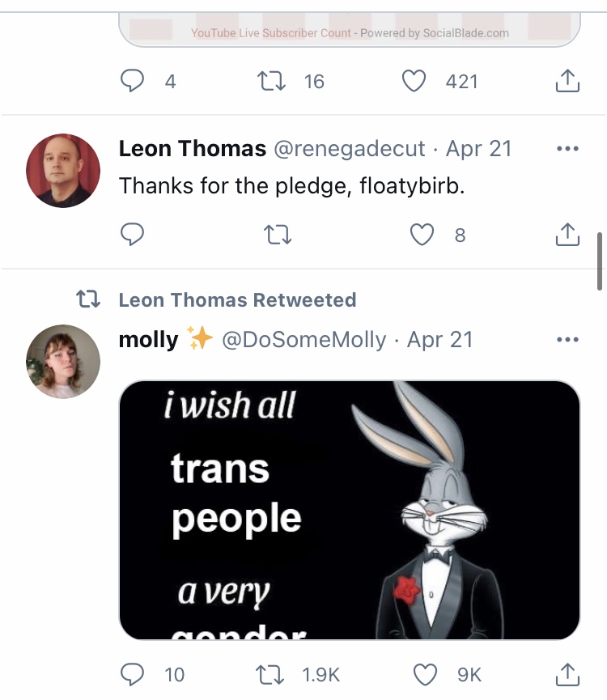Open the Bugs Bunny trans wish image

350,510
